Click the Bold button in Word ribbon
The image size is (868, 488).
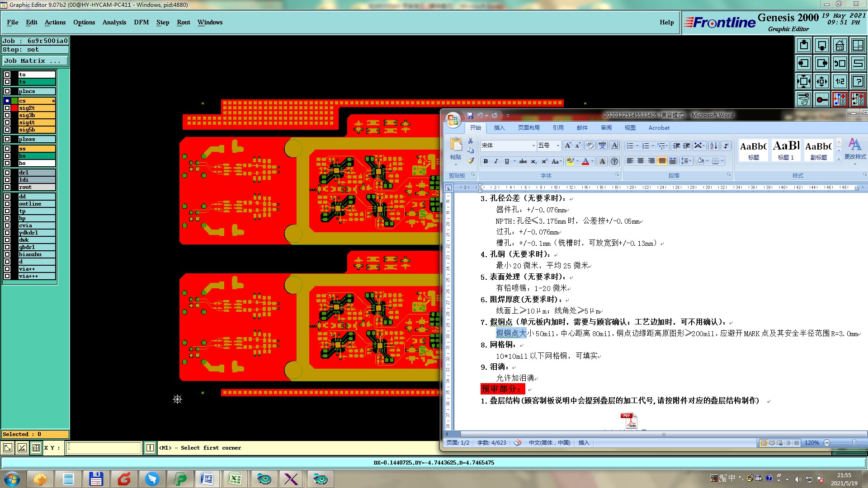[486, 161]
